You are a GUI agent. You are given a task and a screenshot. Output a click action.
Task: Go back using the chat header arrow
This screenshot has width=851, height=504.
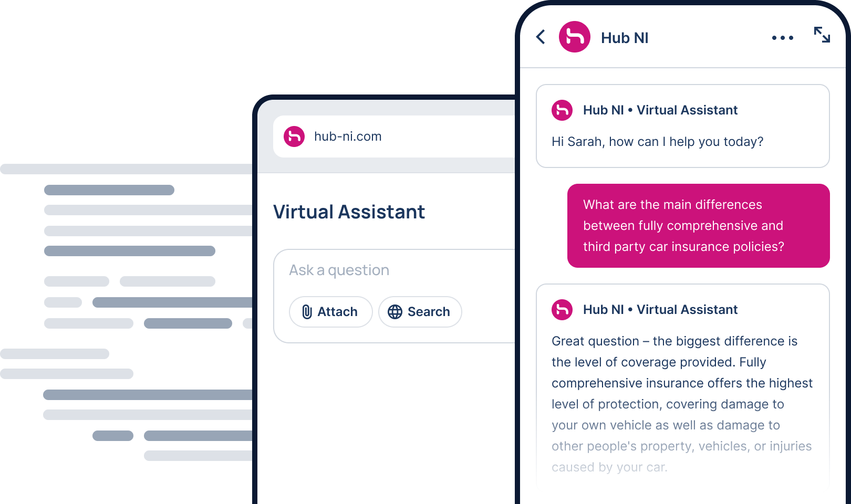(x=541, y=37)
